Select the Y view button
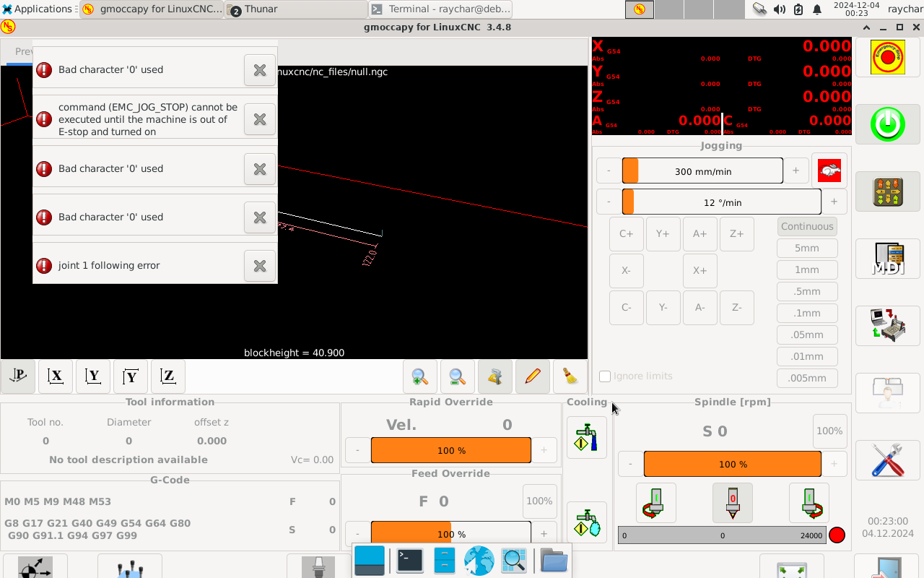The width and height of the screenshot is (924, 578). coord(93,376)
